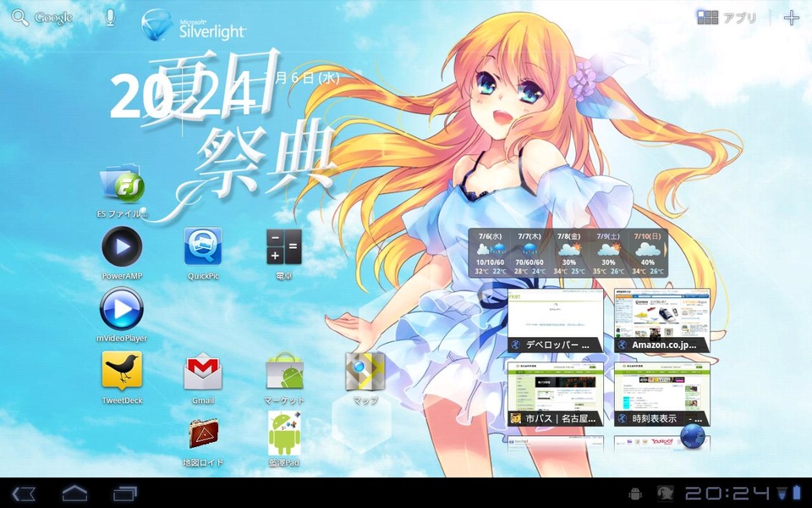This screenshot has width=812, height=508.
Task: Tap the Google search icon
Action: (x=20, y=18)
